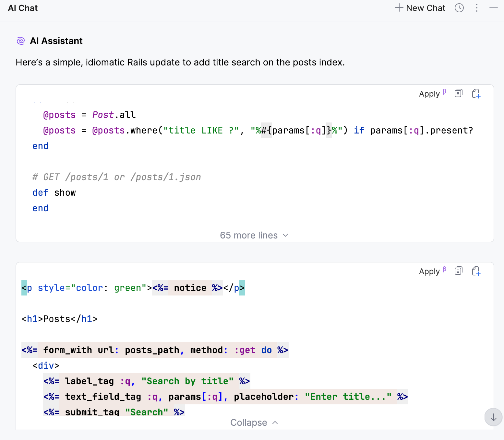Click the submit_tag Search code line
This screenshot has width=504, height=440.
[114, 412]
